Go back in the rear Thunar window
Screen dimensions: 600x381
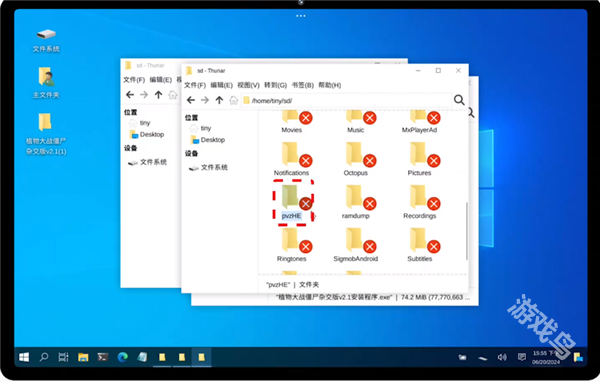(130, 94)
